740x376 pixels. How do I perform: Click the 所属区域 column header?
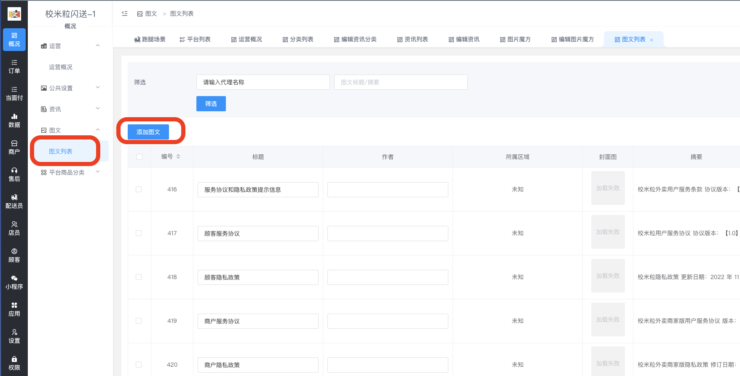pos(518,157)
